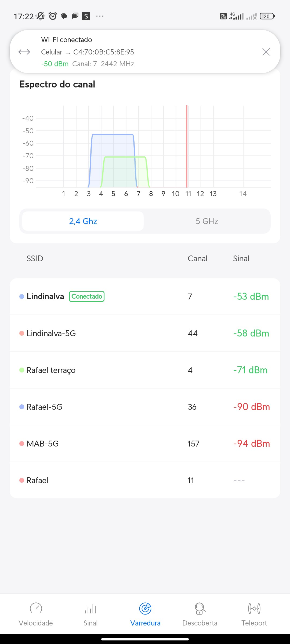The width and height of the screenshot is (290, 644).
Task: Tap the Rafael terraço green color dot
Action: pyautogui.click(x=22, y=370)
